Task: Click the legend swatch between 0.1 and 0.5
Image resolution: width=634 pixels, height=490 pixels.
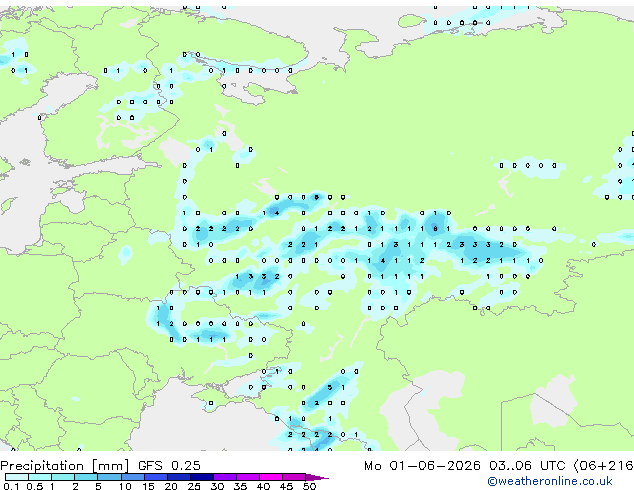Action: click(17, 477)
